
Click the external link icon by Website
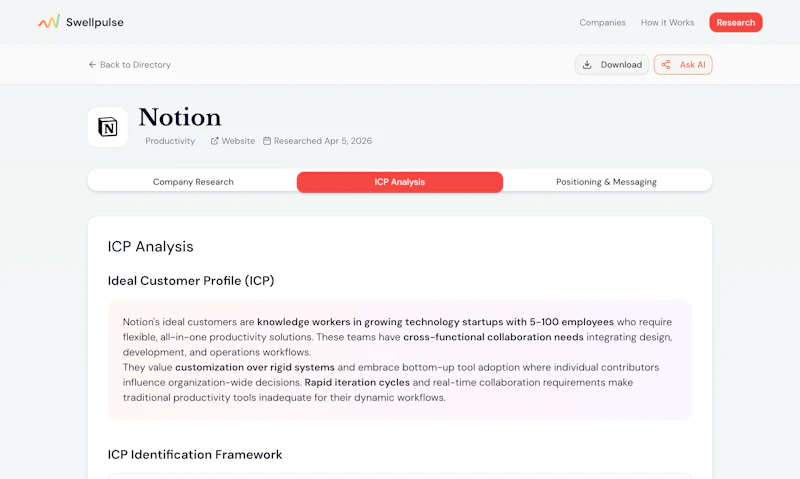pos(215,141)
